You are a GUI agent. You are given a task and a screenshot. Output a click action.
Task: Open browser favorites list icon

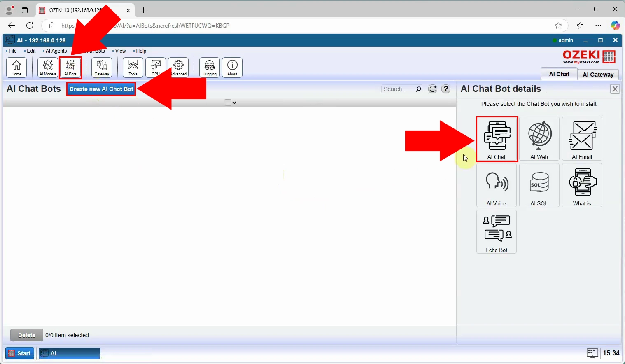[x=580, y=26]
